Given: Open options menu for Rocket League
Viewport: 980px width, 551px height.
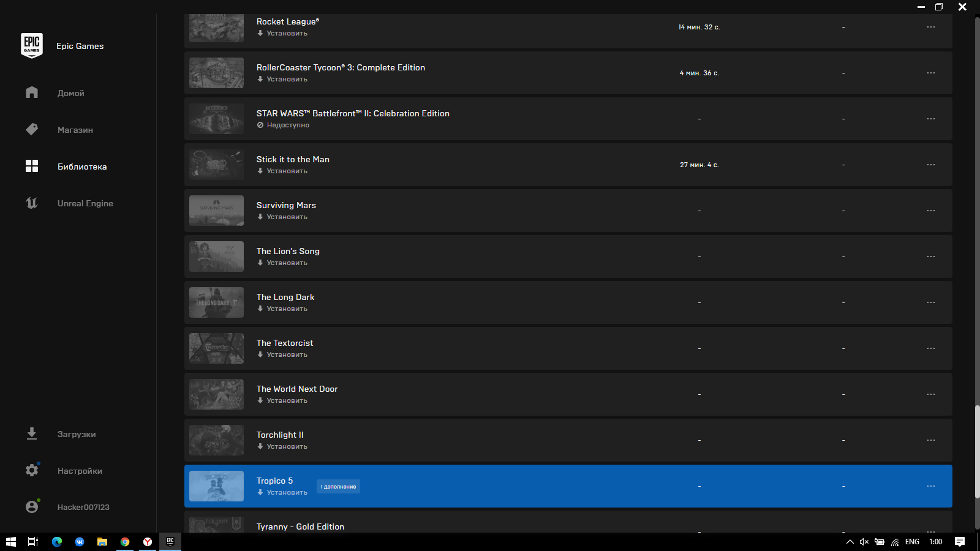Looking at the screenshot, I should click(931, 27).
